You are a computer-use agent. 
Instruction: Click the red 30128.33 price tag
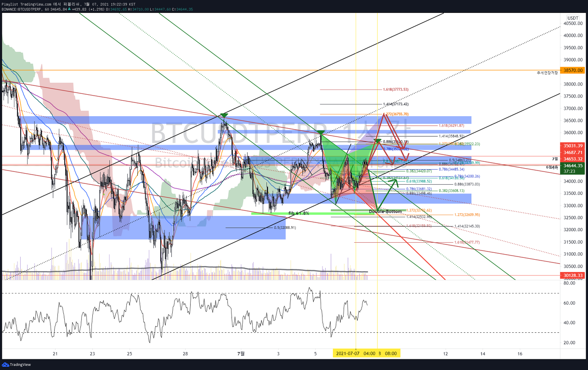pos(573,275)
